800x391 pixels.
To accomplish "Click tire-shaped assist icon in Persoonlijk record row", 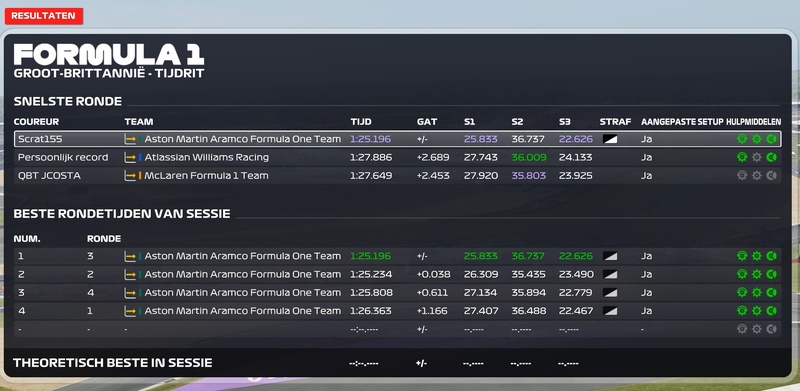I will click(742, 157).
